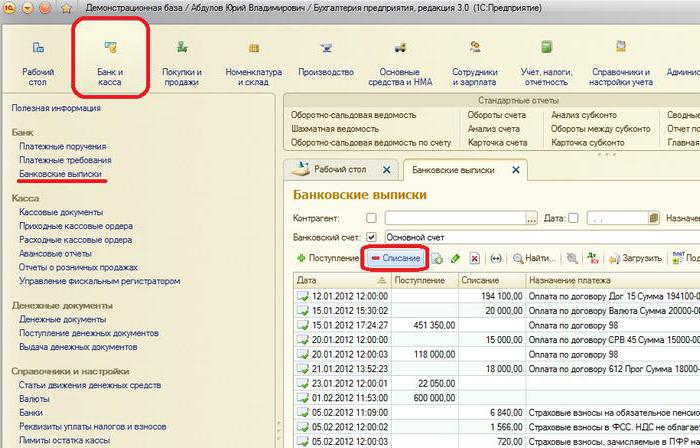Click into the Основной счет field
Viewport: 700px width, 448px height.
pos(542,237)
